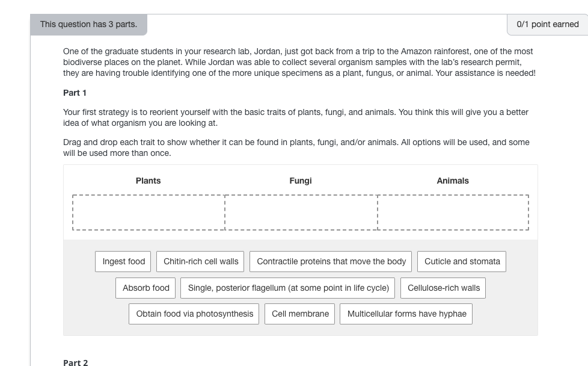This screenshot has width=588, height=366.
Task: Click the 'Ingest food' trait chip
Action: coord(123,261)
